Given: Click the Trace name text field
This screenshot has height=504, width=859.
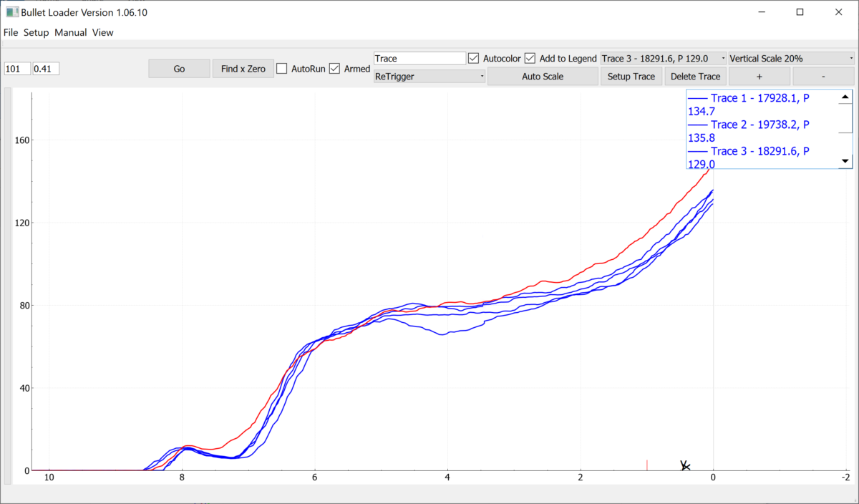Looking at the screenshot, I should (419, 59).
